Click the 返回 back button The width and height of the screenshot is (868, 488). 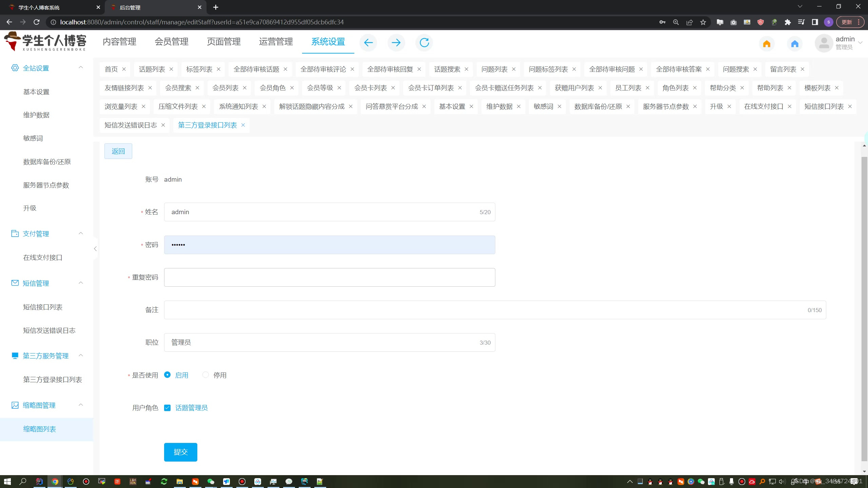tap(118, 151)
